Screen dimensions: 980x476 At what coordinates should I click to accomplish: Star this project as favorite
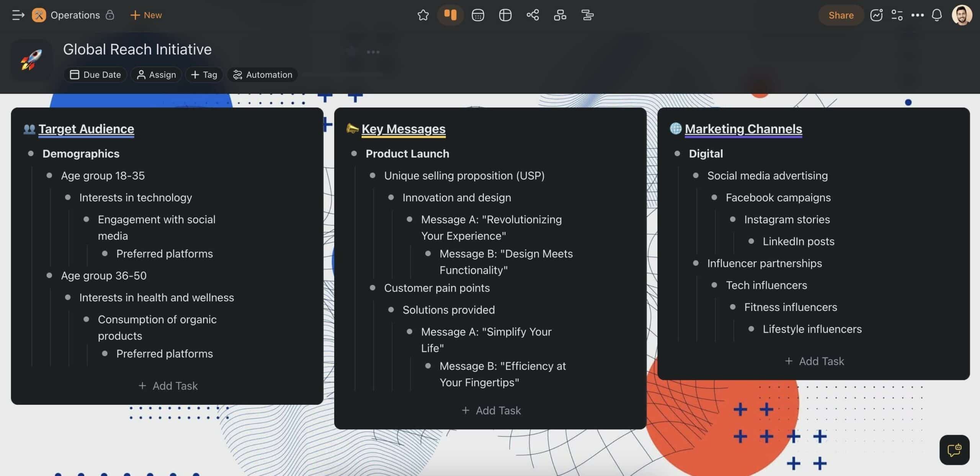[423, 15]
